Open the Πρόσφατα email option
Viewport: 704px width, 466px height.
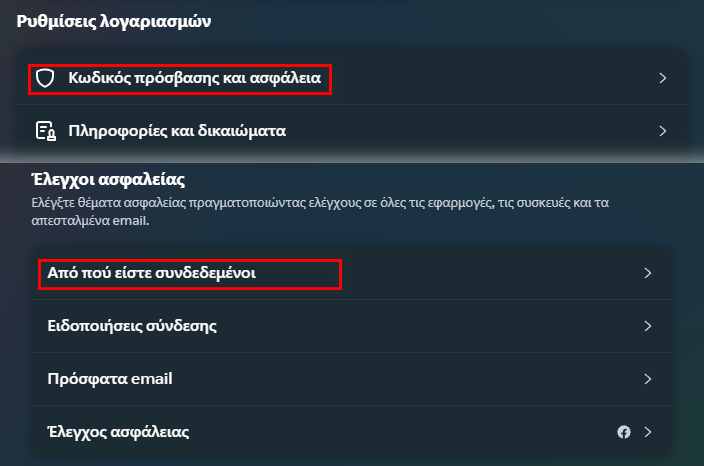[x=352, y=379]
